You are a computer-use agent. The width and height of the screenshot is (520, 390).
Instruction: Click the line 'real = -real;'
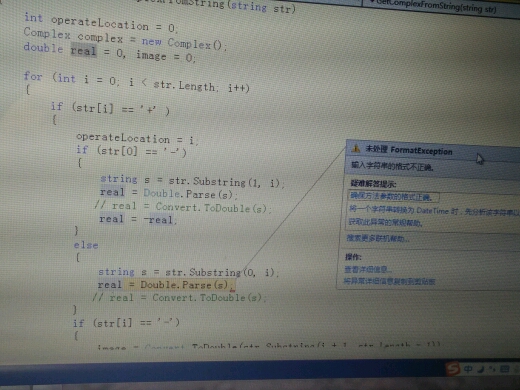click(138, 219)
